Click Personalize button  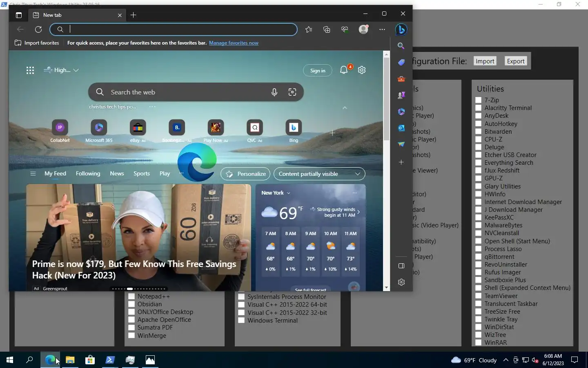(x=245, y=174)
